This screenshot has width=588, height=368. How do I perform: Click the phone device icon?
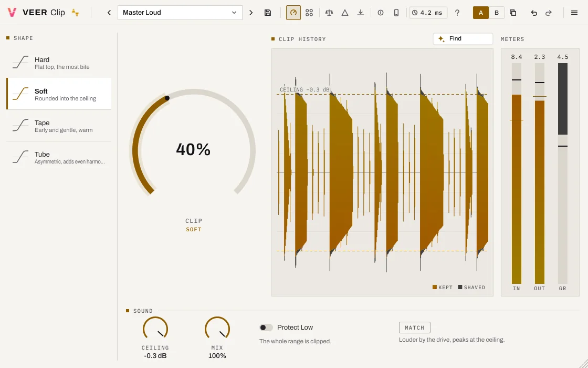tap(396, 13)
